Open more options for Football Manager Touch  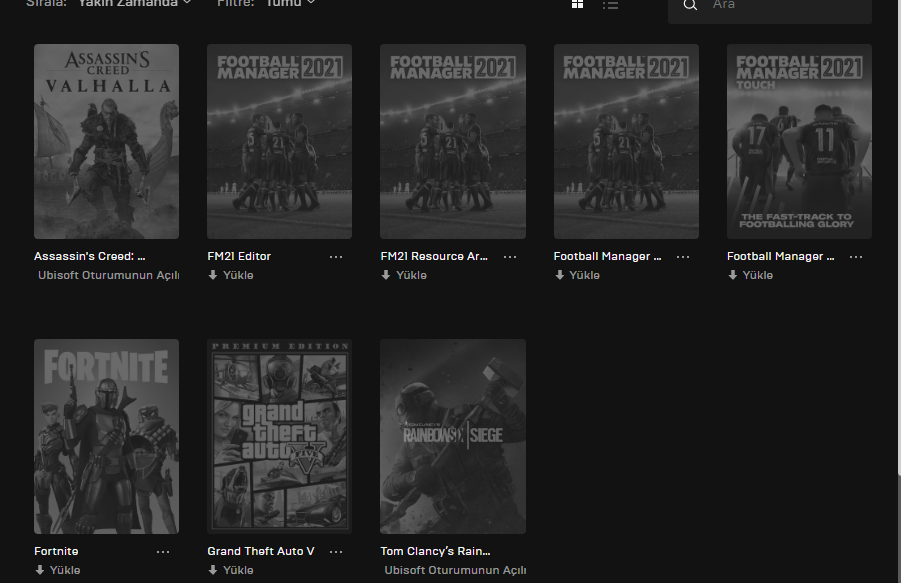click(x=856, y=257)
